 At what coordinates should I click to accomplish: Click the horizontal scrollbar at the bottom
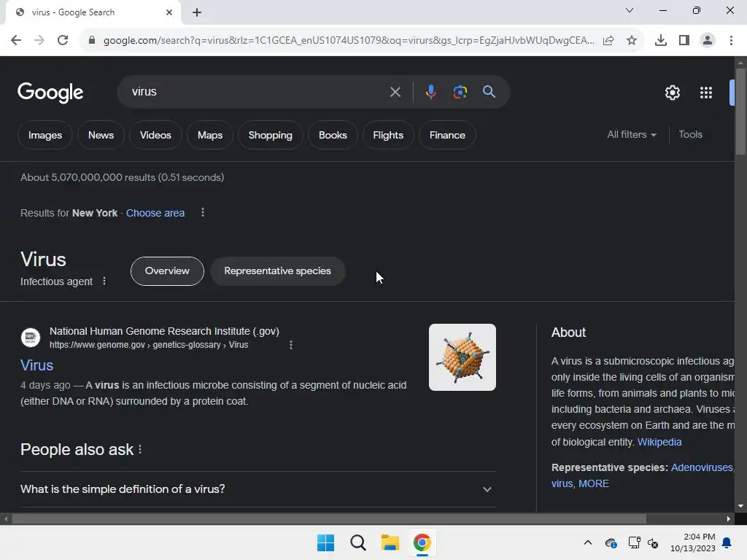(x=329, y=519)
